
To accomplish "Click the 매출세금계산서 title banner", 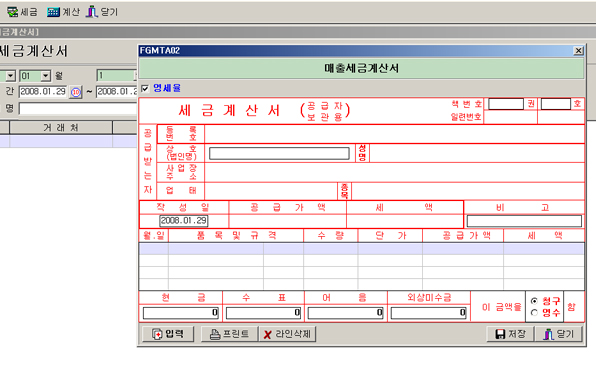I will 361,68.
